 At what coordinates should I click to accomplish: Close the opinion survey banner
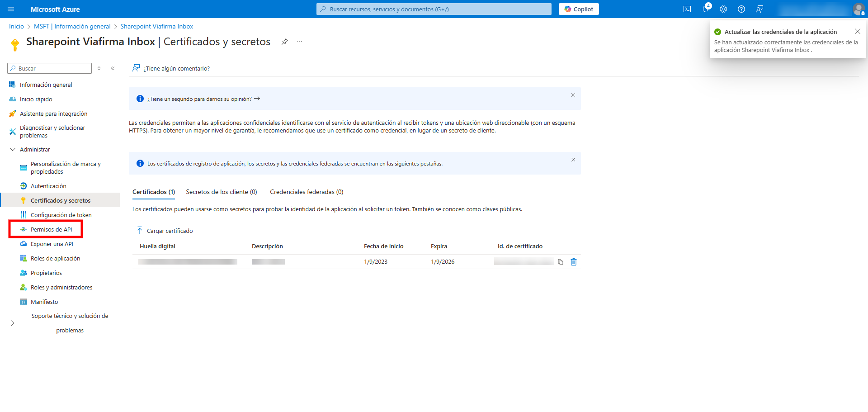(573, 95)
